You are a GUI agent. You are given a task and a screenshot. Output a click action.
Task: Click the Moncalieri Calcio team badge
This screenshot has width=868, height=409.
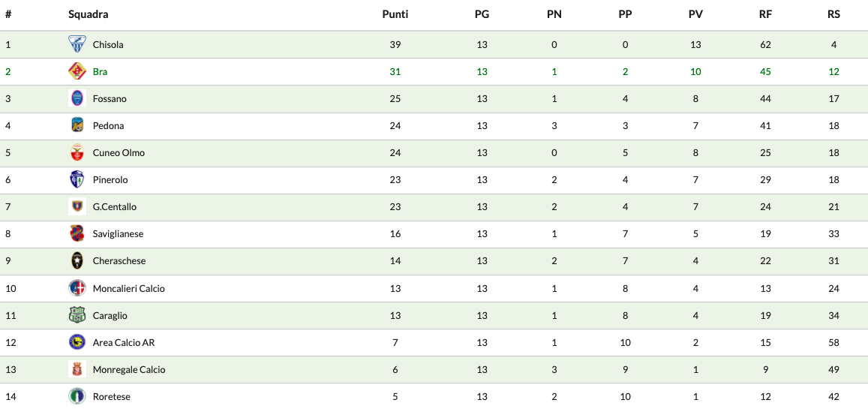click(x=77, y=288)
